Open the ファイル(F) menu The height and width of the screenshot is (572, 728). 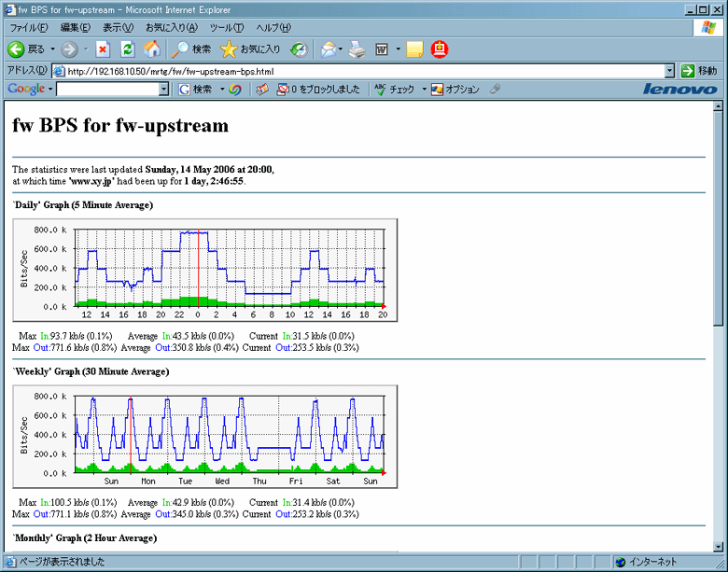pos(29,27)
